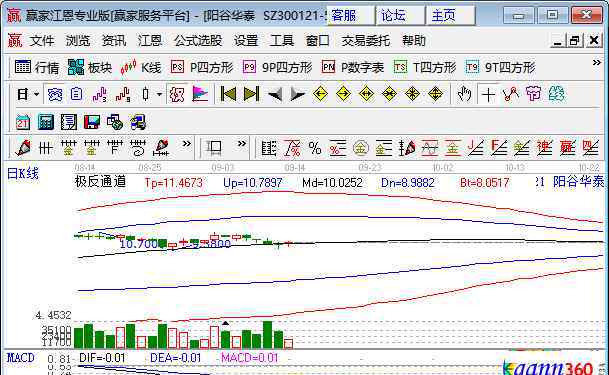Switch to K线 candlestick chart
The height and width of the screenshot is (375, 609).
pos(141,68)
